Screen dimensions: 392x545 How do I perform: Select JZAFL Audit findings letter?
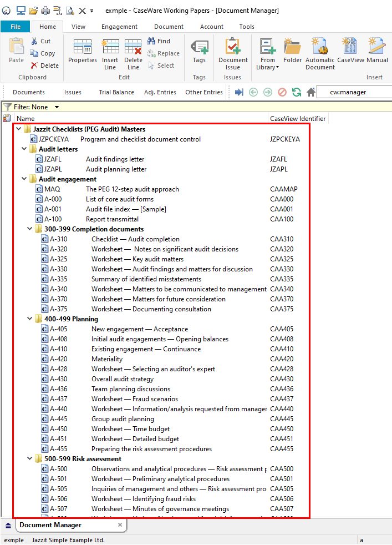click(x=162, y=159)
